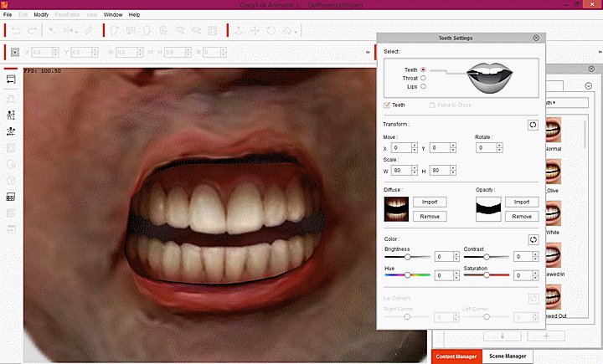Close the Teeth Settings panel

(536, 38)
